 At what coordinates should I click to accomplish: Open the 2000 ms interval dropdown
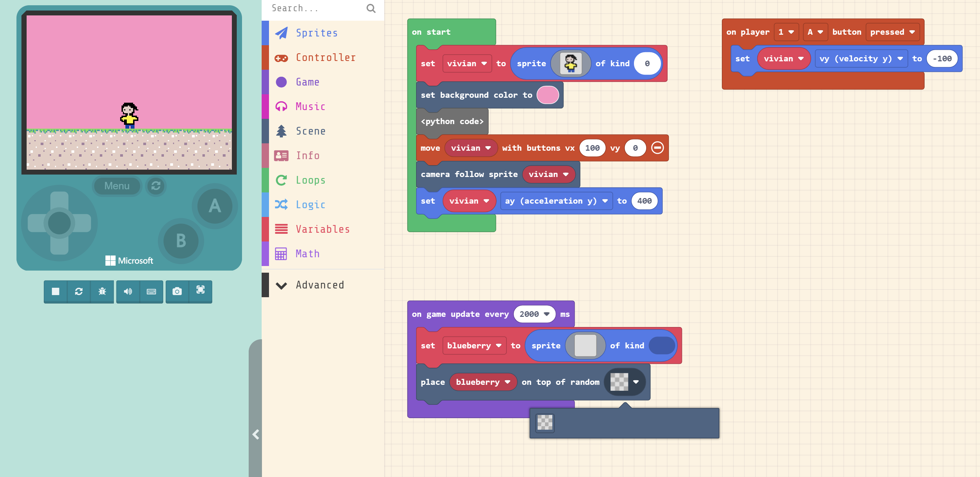pyautogui.click(x=534, y=314)
